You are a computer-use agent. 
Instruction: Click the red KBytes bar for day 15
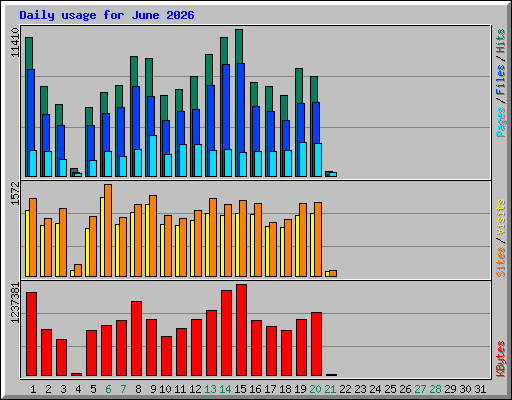coord(241,330)
